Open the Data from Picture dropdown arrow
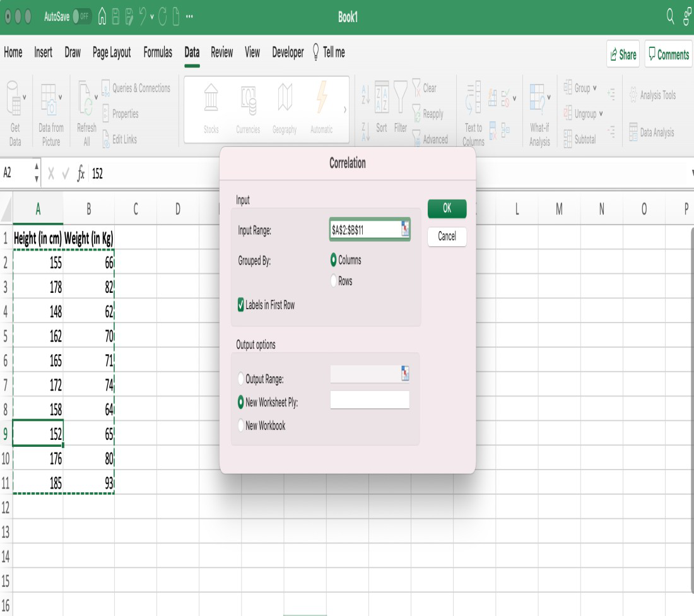Viewport: 694px width, 616px height. coord(60,97)
